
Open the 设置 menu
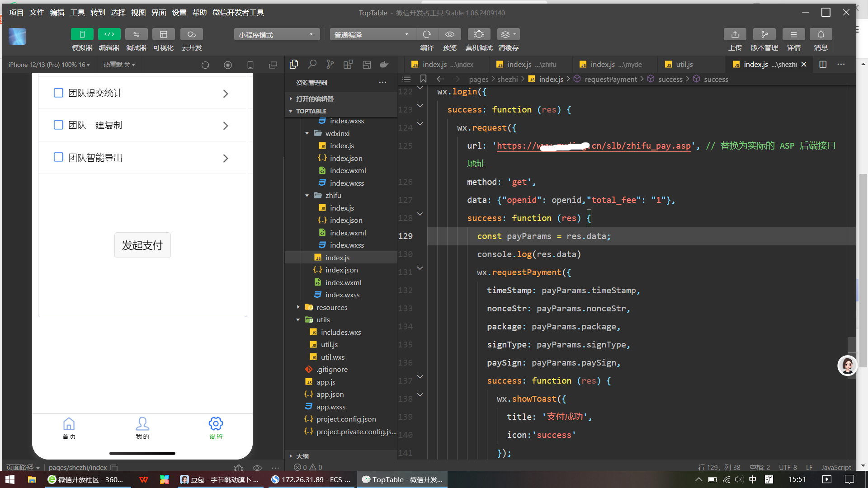click(x=179, y=13)
